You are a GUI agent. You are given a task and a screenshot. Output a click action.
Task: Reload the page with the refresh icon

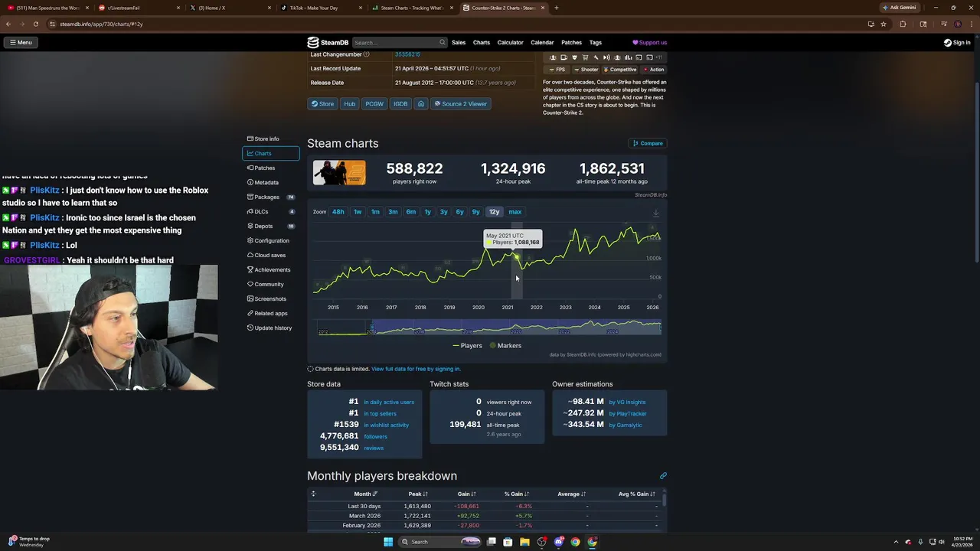click(36, 24)
